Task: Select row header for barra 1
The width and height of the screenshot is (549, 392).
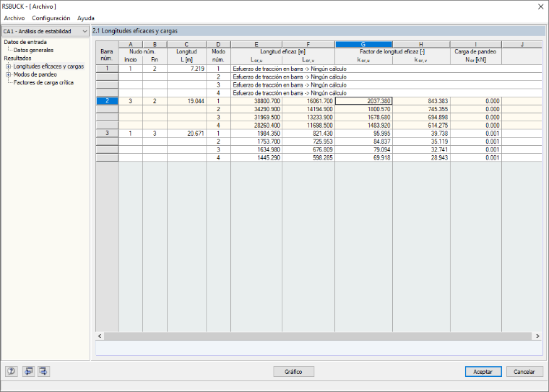Action: (107, 69)
